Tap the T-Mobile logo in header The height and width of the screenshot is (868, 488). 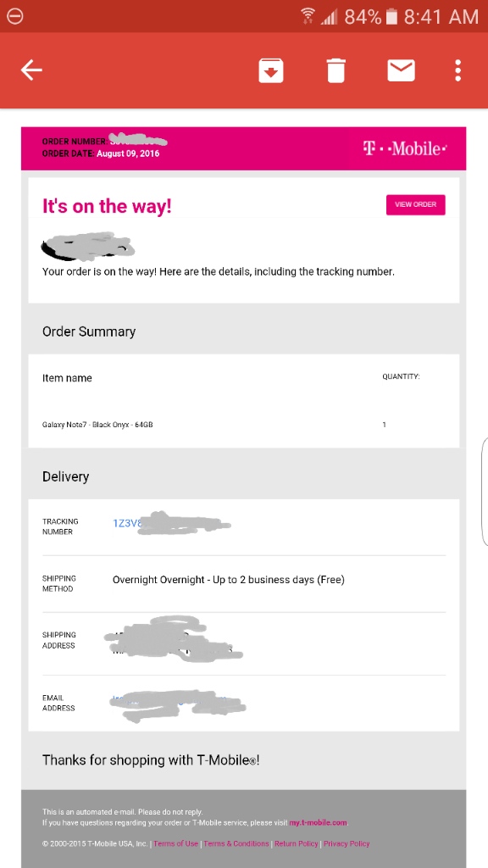click(x=405, y=148)
